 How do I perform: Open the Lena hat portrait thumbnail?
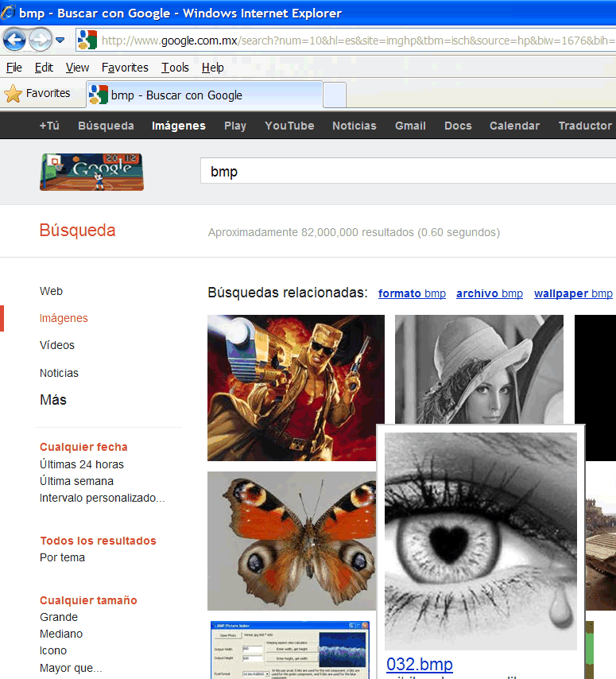479,369
